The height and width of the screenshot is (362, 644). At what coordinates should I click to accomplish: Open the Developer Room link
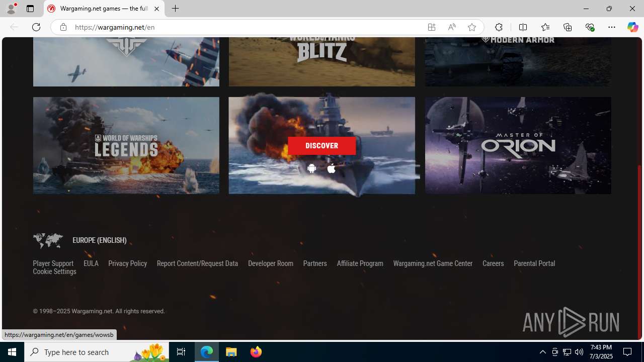pos(270,263)
